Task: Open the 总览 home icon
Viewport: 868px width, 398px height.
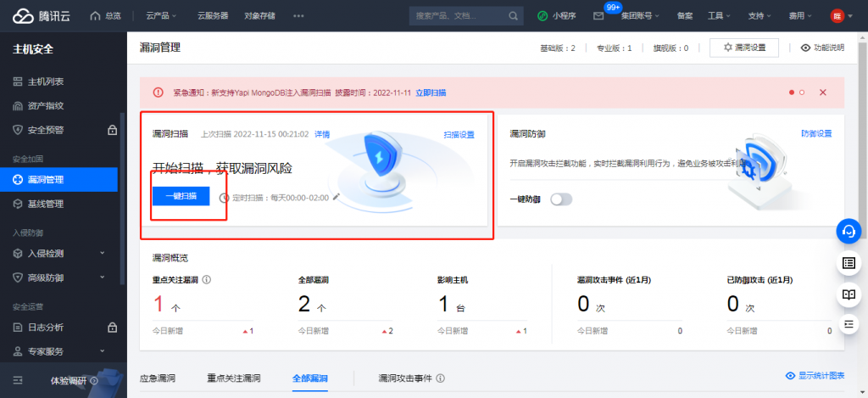Action: tap(95, 15)
